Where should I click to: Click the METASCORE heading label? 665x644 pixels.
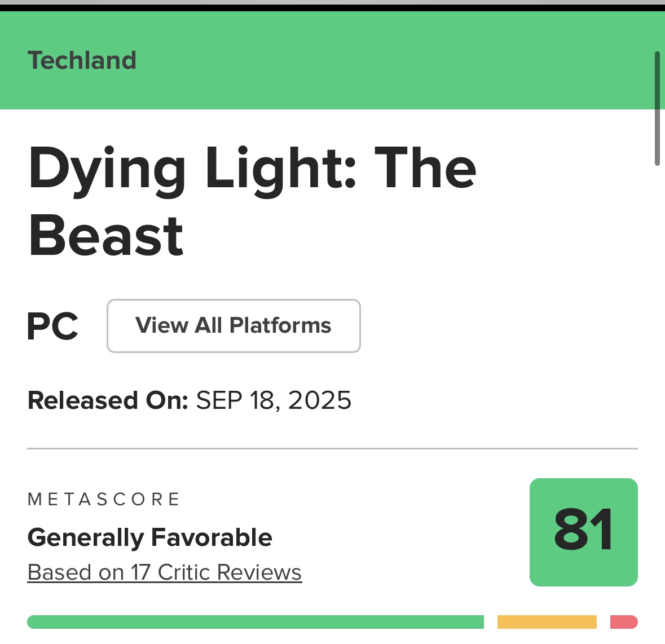tap(104, 500)
